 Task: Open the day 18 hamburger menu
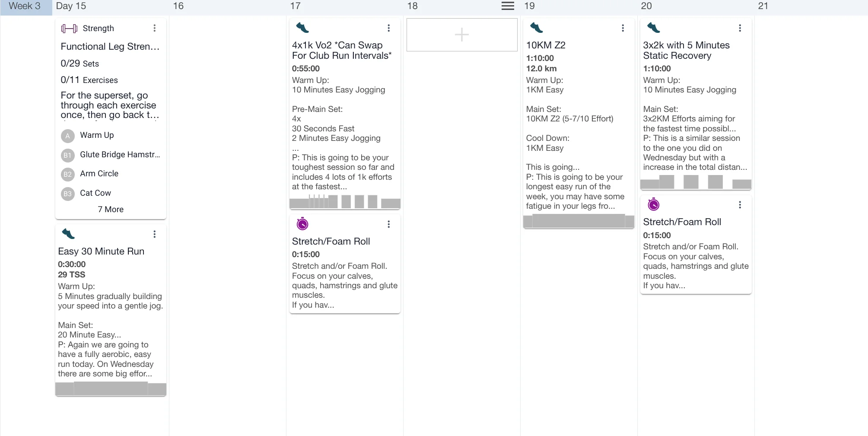508,6
